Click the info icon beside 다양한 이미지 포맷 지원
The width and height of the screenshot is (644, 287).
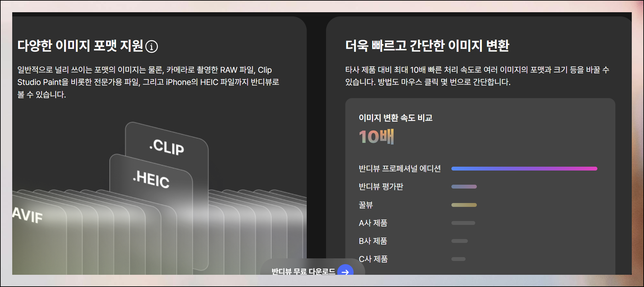click(151, 47)
